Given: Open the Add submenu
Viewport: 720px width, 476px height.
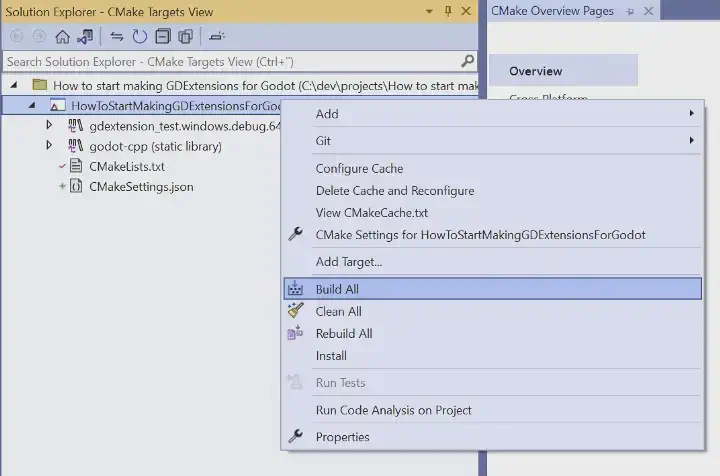Looking at the screenshot, I should (x=493, y=114).
